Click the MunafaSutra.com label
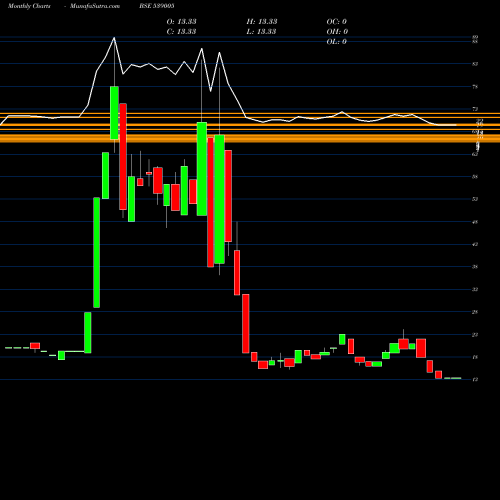The width and height of the screenshot is (500, 500). click(95, 6)
